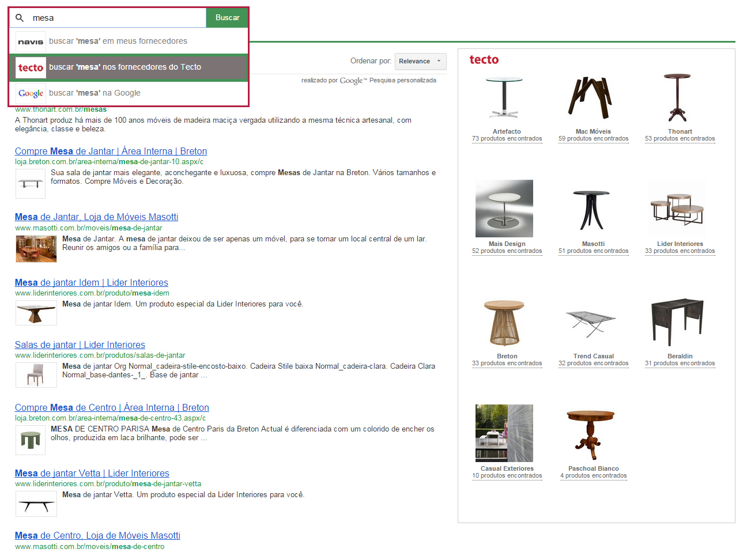Viewport: 747px width, 560px height.
Task: Open Mais Design 52 produtos encontrados link
Action: point(507,251)
